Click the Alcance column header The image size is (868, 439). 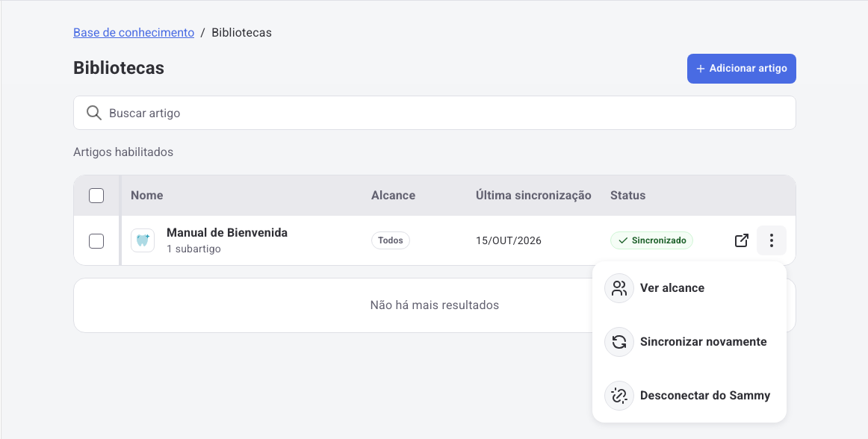393,195
